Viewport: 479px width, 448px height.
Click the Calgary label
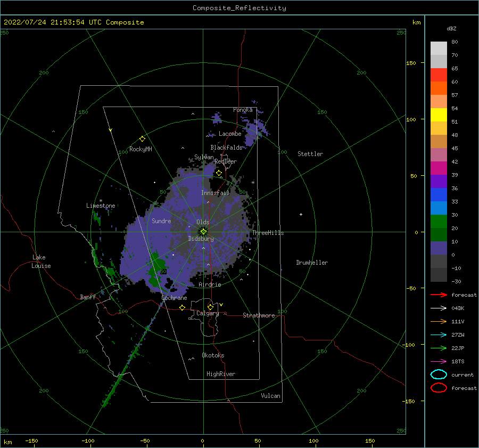coord(208,313)
